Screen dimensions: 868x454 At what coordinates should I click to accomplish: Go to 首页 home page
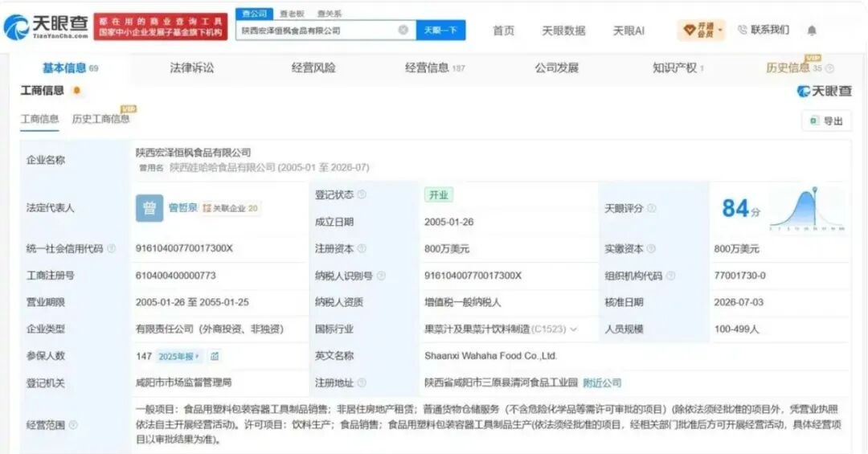[503, 31]
